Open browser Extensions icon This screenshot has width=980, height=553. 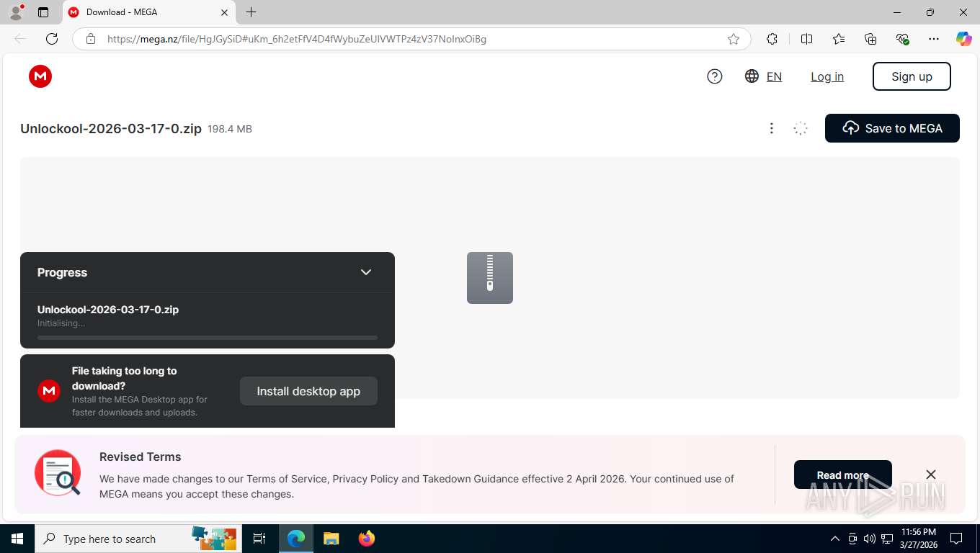[772, 39]
